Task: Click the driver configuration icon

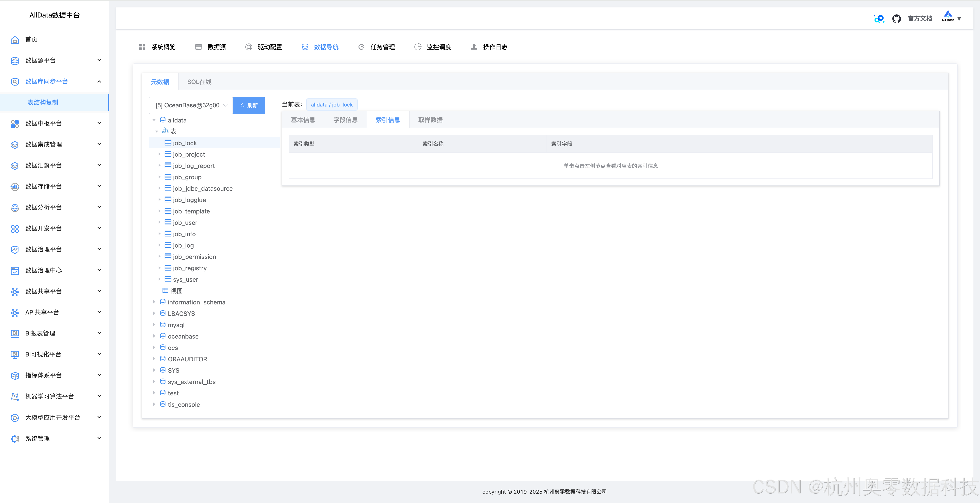Action: coord(248,47)
